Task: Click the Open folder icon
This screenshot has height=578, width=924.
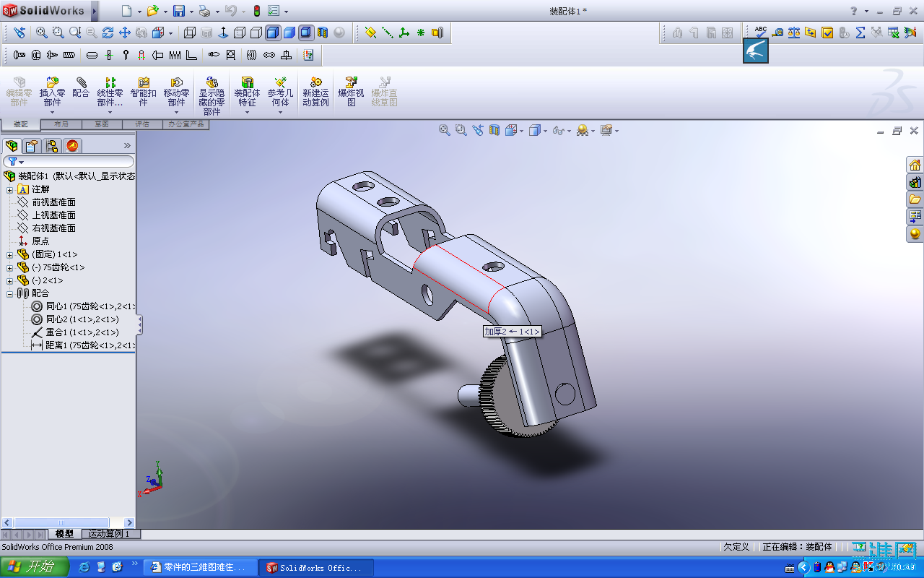Action: pos(152,11)
